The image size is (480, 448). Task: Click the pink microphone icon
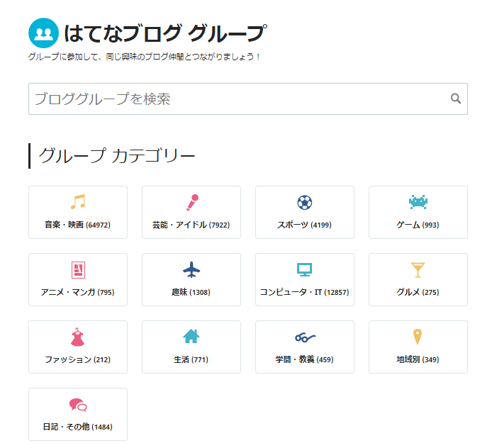click(192, 202)
